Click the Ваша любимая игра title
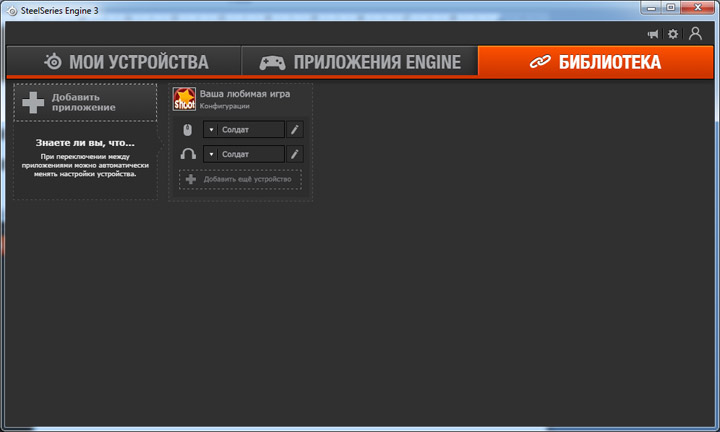 (245, 94)
